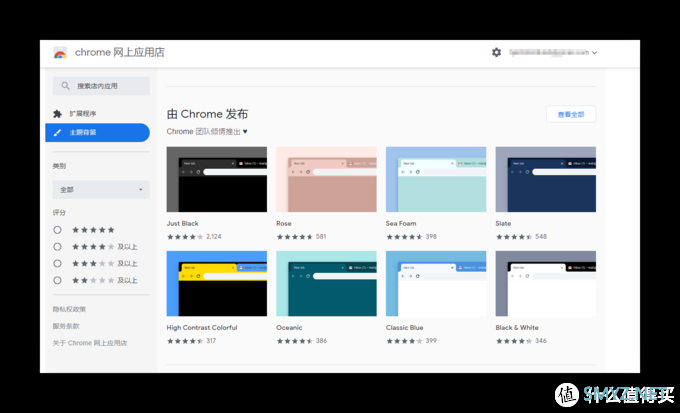Click the chrome 网上应用店 header title

tap(120, 52)
